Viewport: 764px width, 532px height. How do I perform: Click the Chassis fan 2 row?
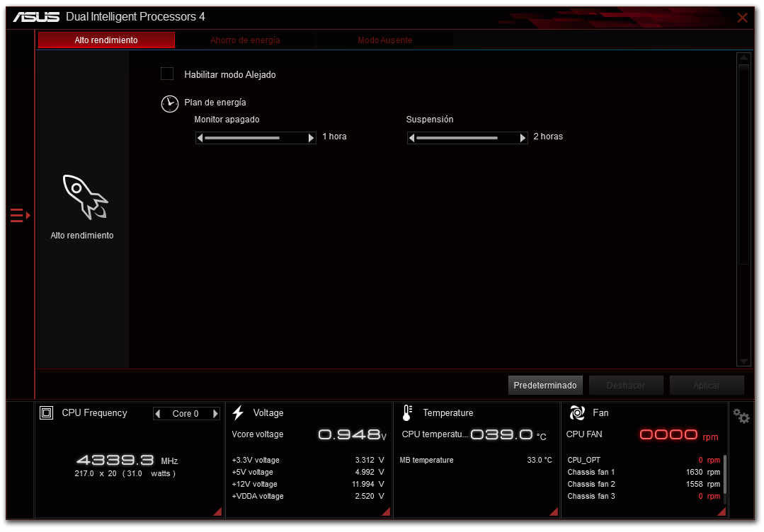coord(644,485)
